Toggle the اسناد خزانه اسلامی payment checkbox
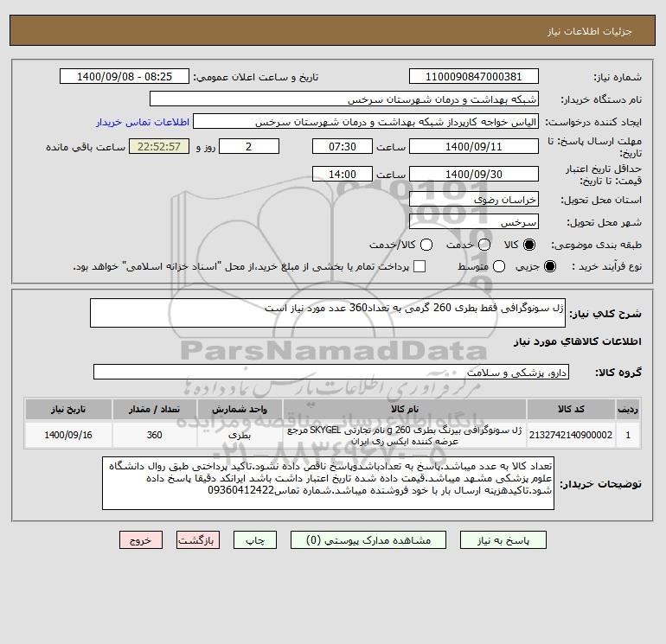Screen dimensions: 666x644 click(419, 266)
